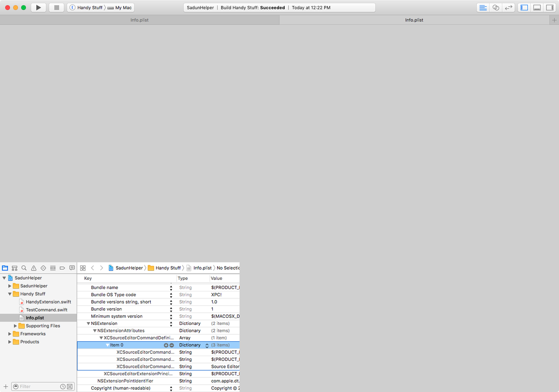The width and height of the screenshot is (559, 392).
Task: Collapse the NSExtensionAttributes dictionary
Action: coord(95,331)
